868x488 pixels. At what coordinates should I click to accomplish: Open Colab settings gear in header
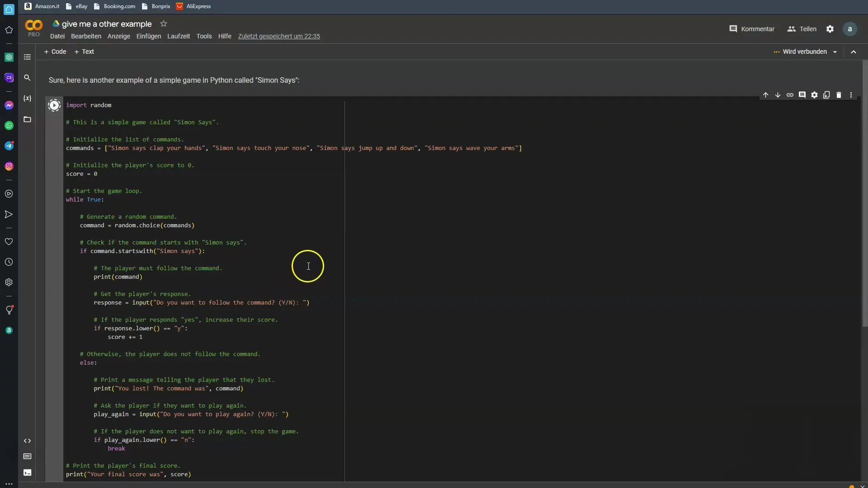[830, 29]
